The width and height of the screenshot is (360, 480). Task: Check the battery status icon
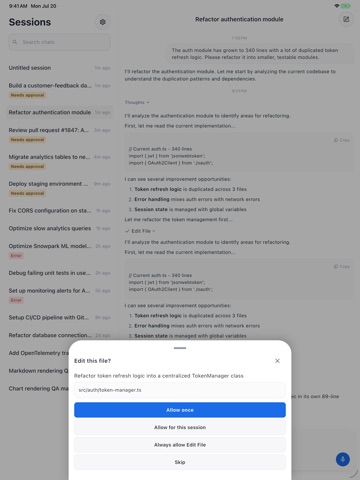(x=346, y=6)
